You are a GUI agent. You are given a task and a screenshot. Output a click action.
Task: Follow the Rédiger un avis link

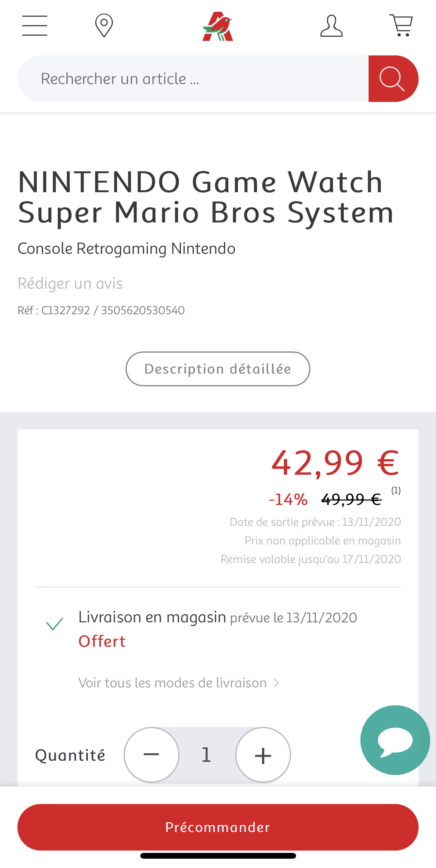(70, 283)
